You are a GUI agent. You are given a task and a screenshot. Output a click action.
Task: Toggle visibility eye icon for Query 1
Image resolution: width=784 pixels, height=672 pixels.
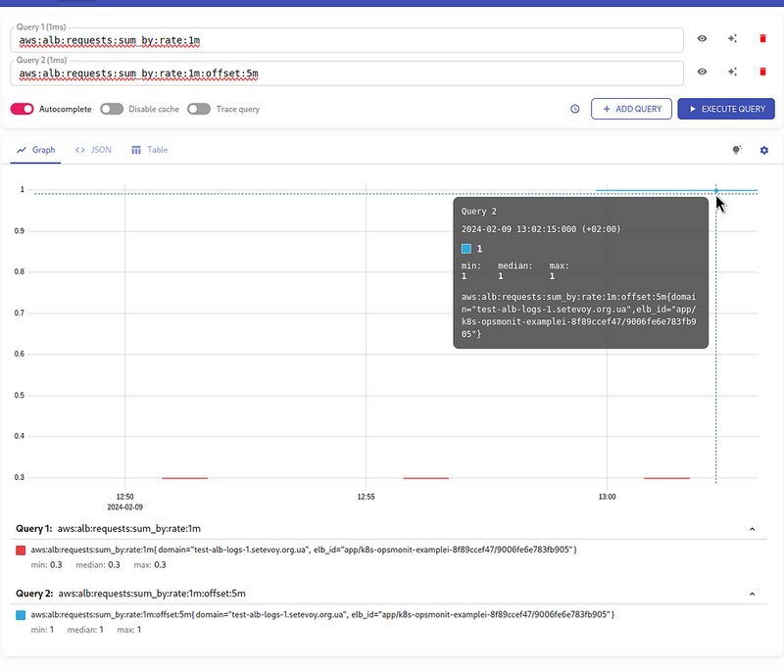[702, 39]
